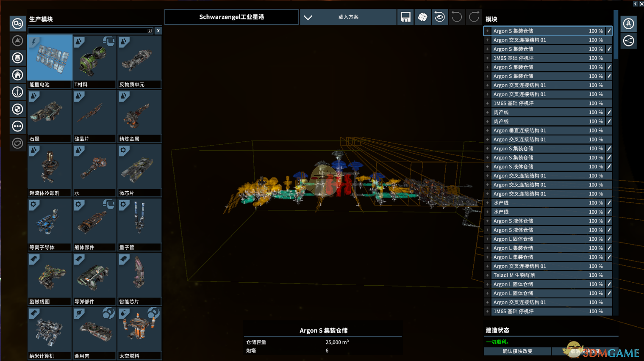Select the 励磁线圈 production module
644x361 pixels.
coord(50,279)
